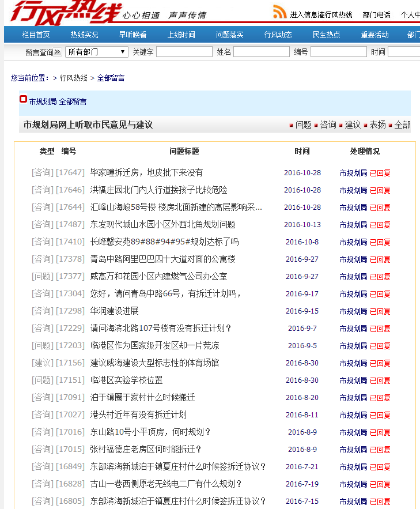
Task: Filter messages by 表扬 type
Action: pyautogui.click(x=377, y=125)
